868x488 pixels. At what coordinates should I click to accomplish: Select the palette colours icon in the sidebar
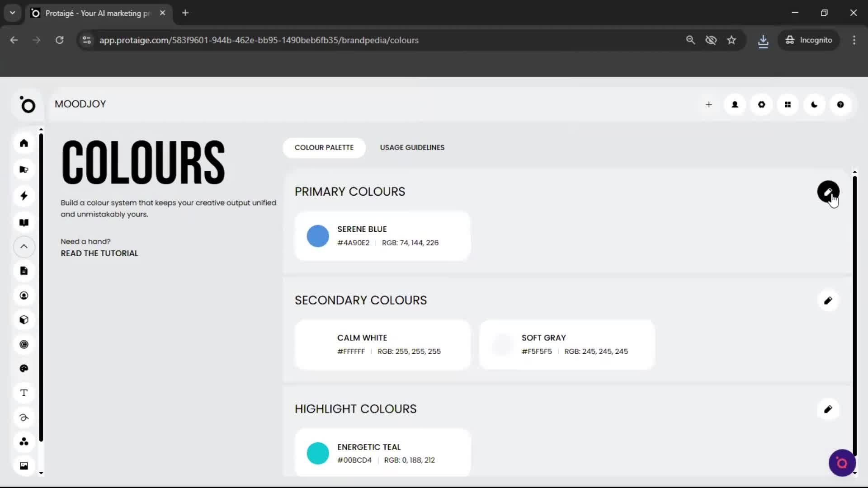pos(24,369)
